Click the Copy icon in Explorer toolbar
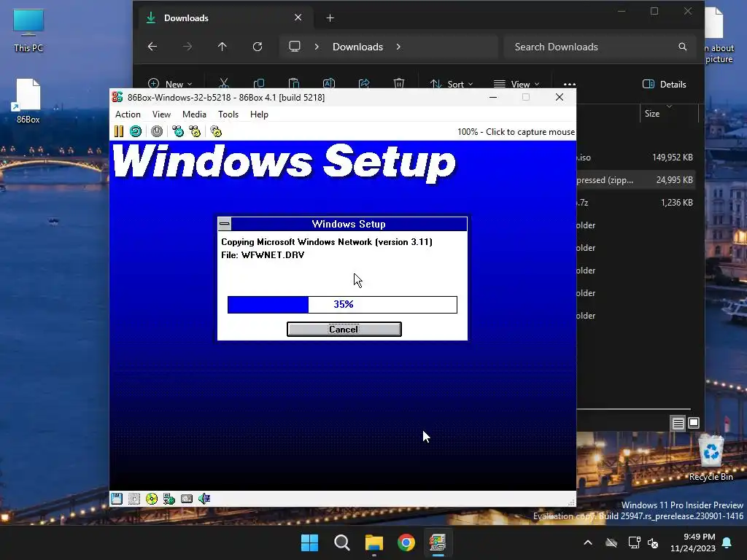The height and width of the screenshot is (560, 747). click(259, 83)
